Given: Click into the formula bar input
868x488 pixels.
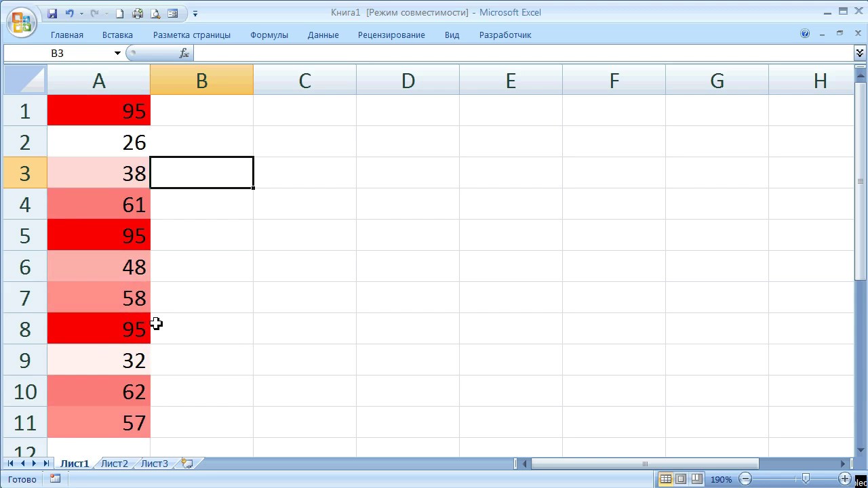Looking at the screenshot, I should 522,53.
